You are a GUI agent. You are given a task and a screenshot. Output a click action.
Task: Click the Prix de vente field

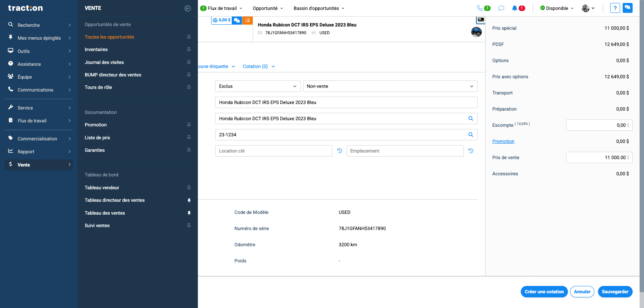pos(599,158)
